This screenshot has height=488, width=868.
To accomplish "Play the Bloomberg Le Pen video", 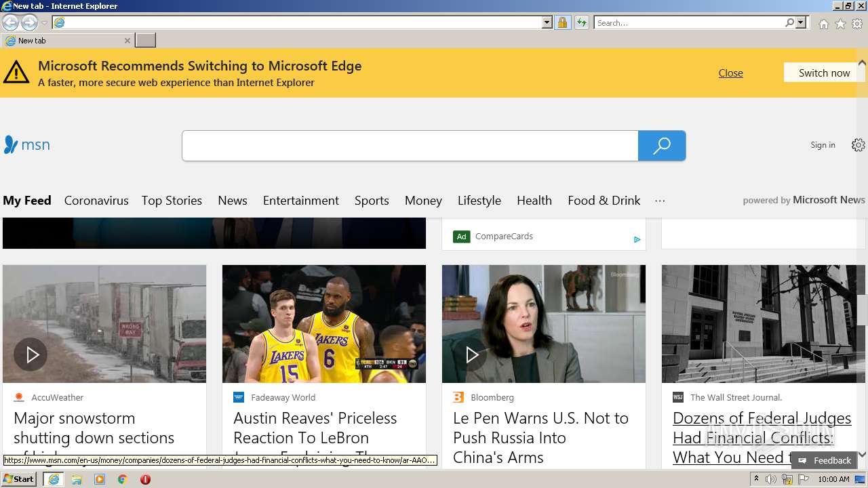I will pos(472,354).
